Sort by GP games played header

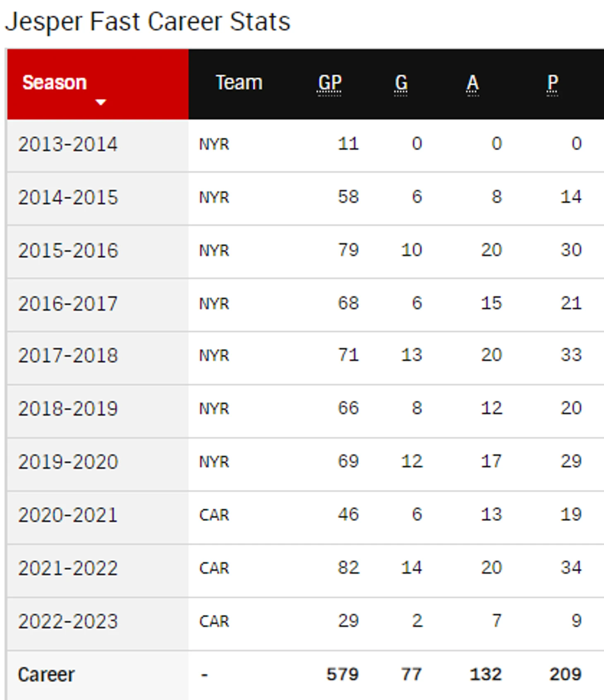point(329,83)
